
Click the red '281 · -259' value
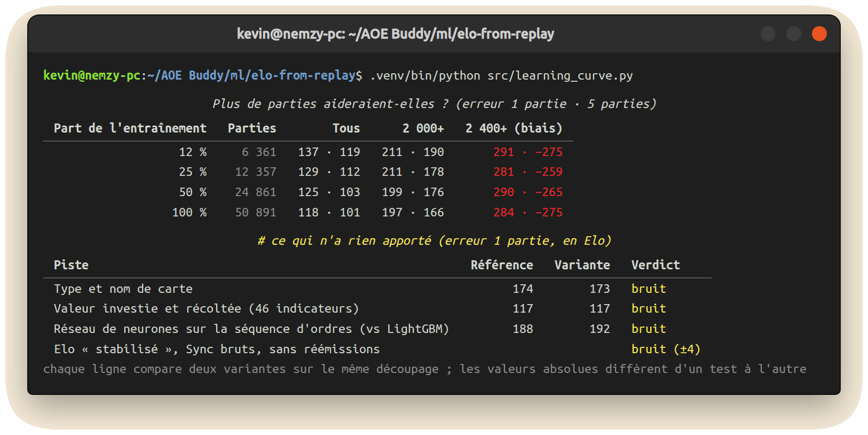(x=528, y=172)
